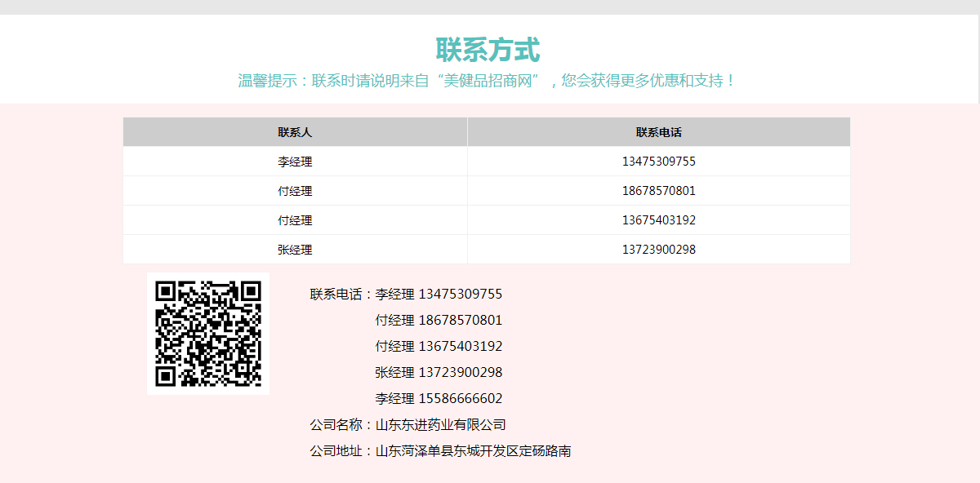
Task: Click list line 张经理 13723900298 below table
Action: click(x=439, y=372)
